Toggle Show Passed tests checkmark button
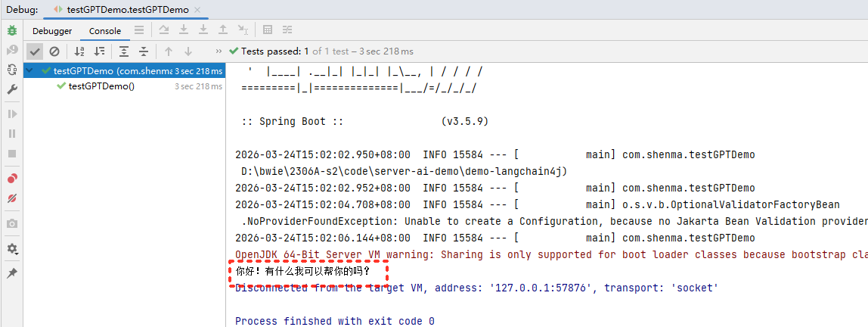868x327 pixels. click(x=35, y=51)
